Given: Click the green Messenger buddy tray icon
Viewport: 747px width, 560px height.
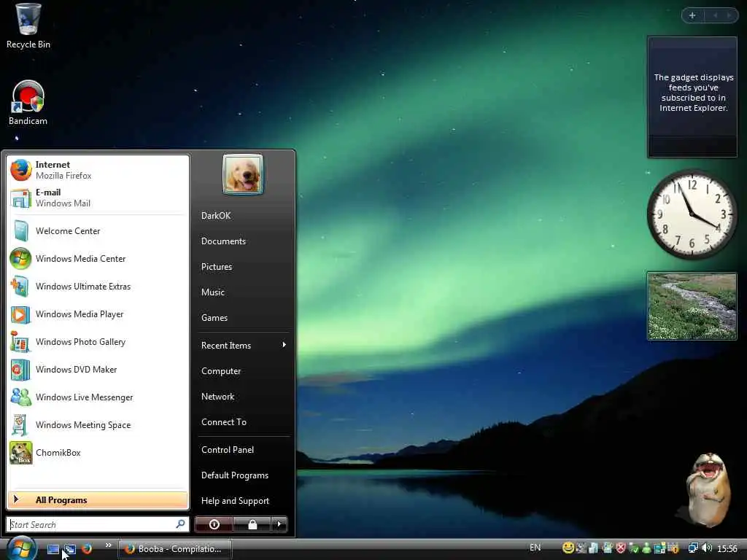Looking at the screenshot, I should tap(647, 548).
